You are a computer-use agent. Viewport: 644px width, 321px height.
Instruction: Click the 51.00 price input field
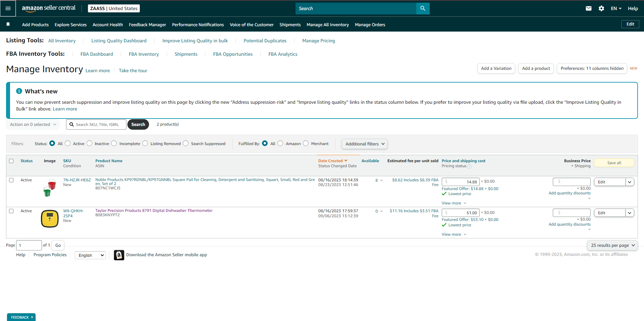tap(461, 213)
